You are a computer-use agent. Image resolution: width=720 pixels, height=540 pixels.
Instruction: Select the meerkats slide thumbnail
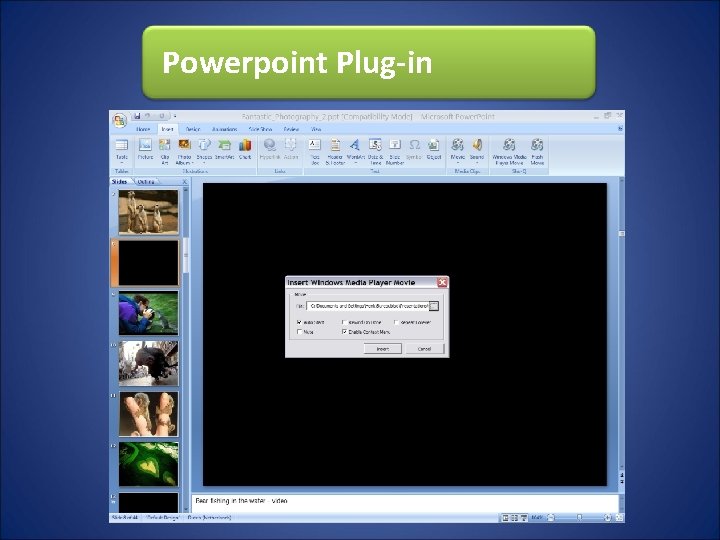pyautogui.click(x=148, y=212)
